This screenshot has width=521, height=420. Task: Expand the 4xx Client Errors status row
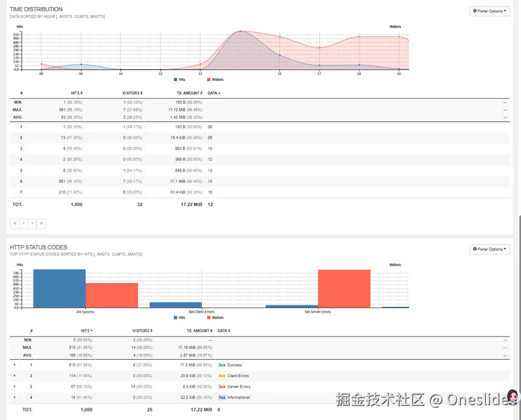pos(15,375)
